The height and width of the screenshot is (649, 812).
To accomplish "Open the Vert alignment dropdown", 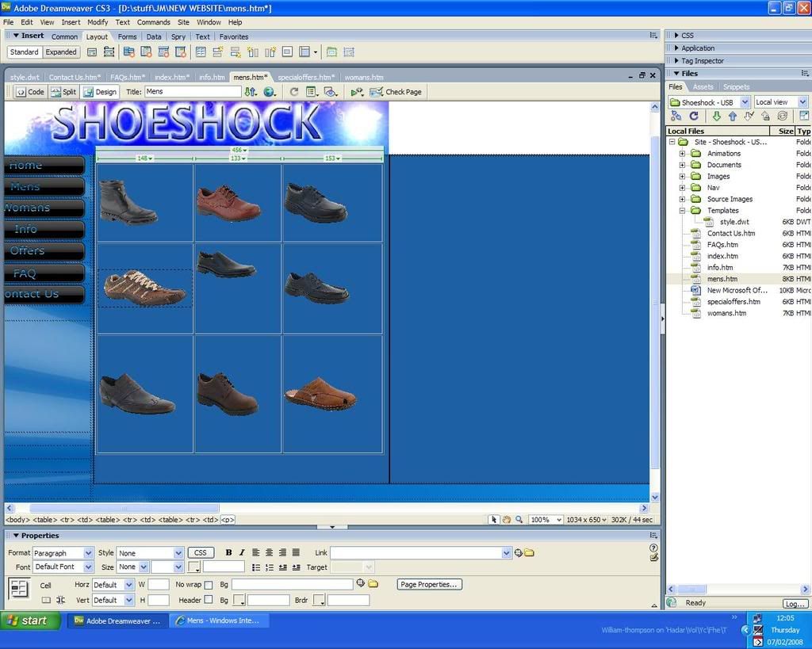I will coord(129,600).
